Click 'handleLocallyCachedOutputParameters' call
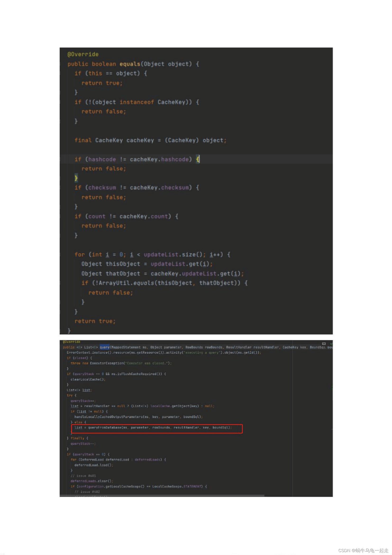This screenshot has height=555, width=392. tap(139, 417)
